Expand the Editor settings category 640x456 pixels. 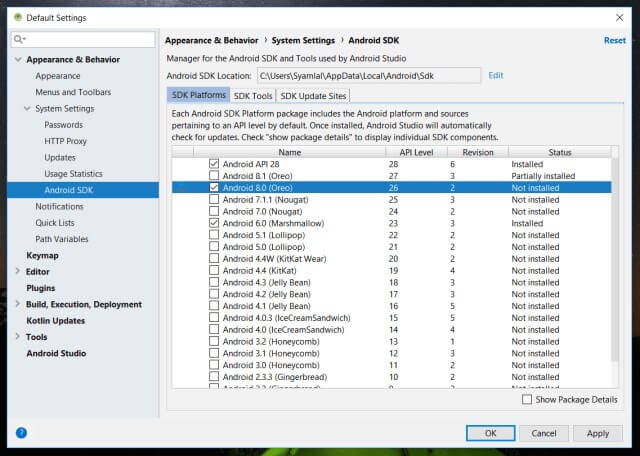16,272
